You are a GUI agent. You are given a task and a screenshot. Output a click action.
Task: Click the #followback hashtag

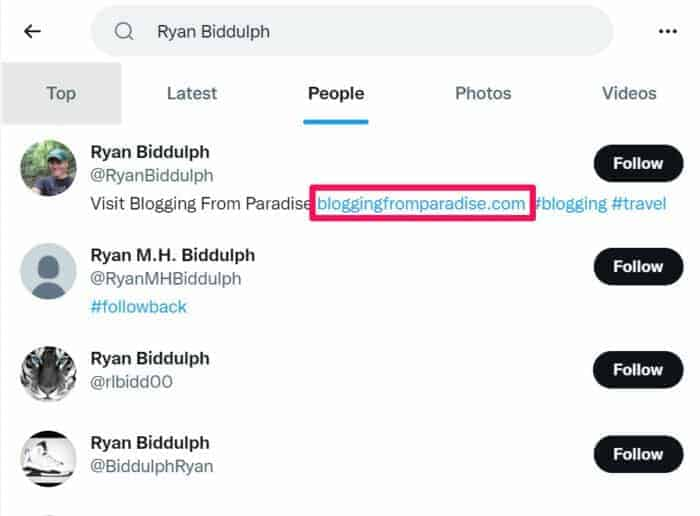tap(138, 306)
